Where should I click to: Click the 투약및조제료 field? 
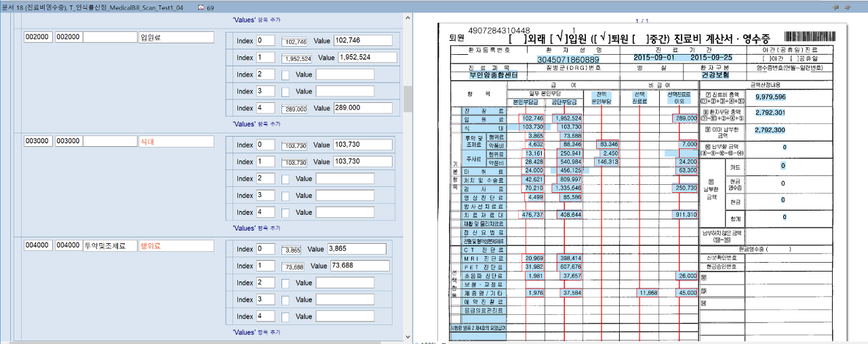109,245
